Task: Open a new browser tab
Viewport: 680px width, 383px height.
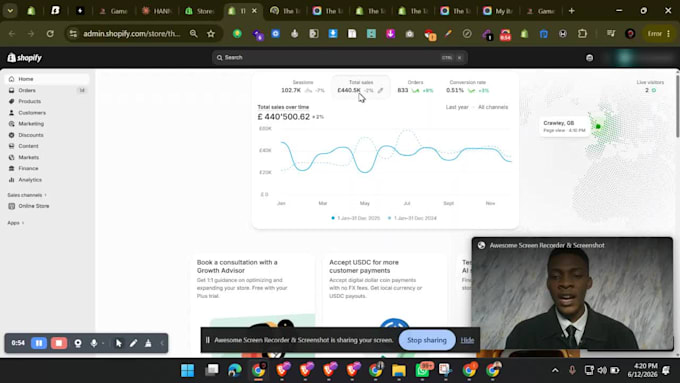Action: [x=572, y=11]
